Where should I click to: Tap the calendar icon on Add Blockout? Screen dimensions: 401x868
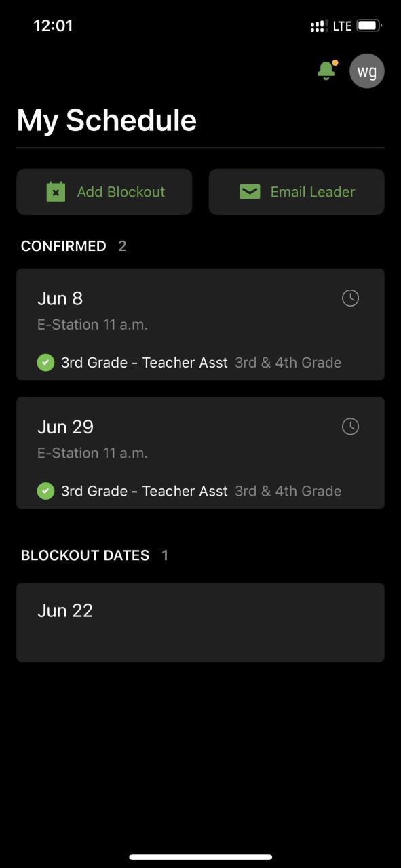click(x=56, y=192)
